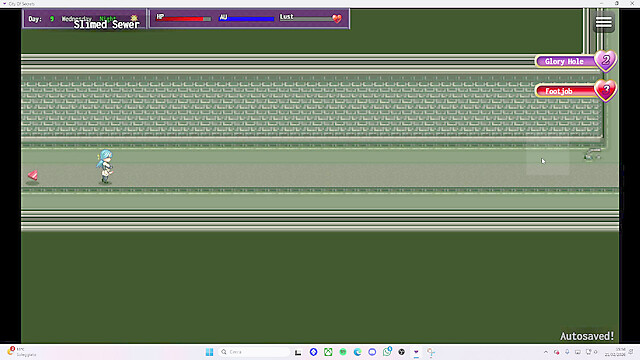Image resolution: width=640 pixels, height=360 pixels.
Task: Click the microphone tray icon
Action: (x=567, y=352)
